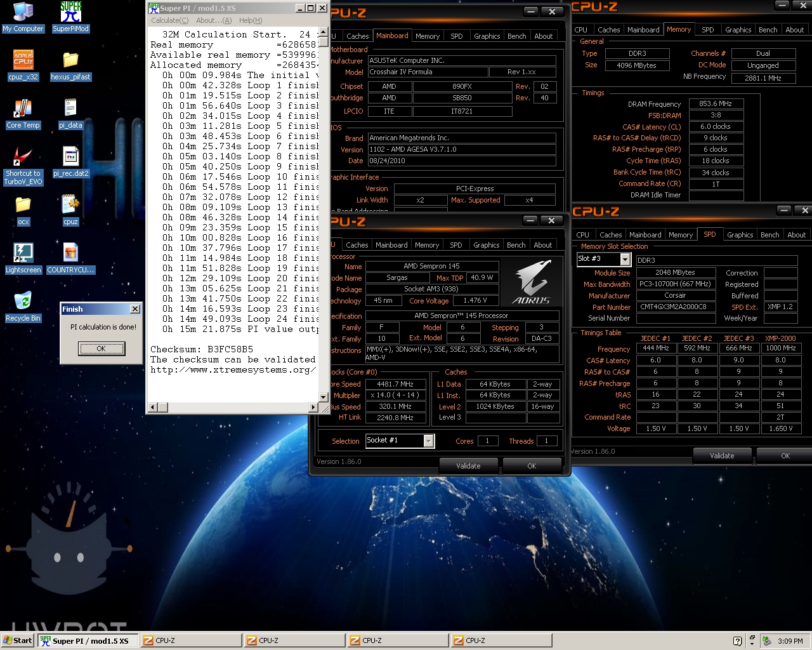Open Caches tab in Mainboard CPU-Z window
This screenshot has height=650, width=812.
pyautogui.click(x=357, y=36)
